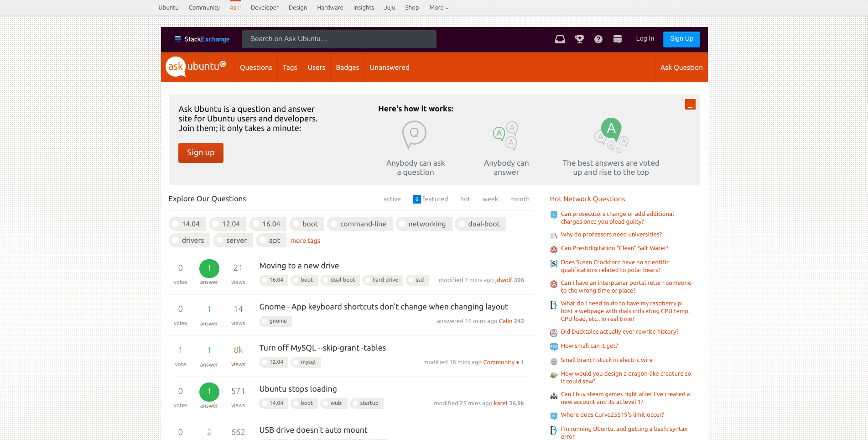Open site icon beside steam games question
The width and height of the screenshot is (868, 440).
pyautogui.click(x=554, y=395)
